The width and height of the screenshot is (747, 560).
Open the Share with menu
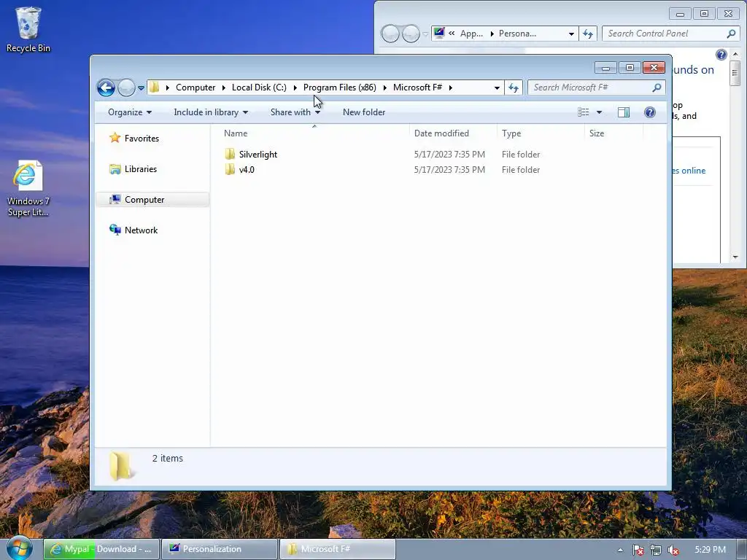295,112
